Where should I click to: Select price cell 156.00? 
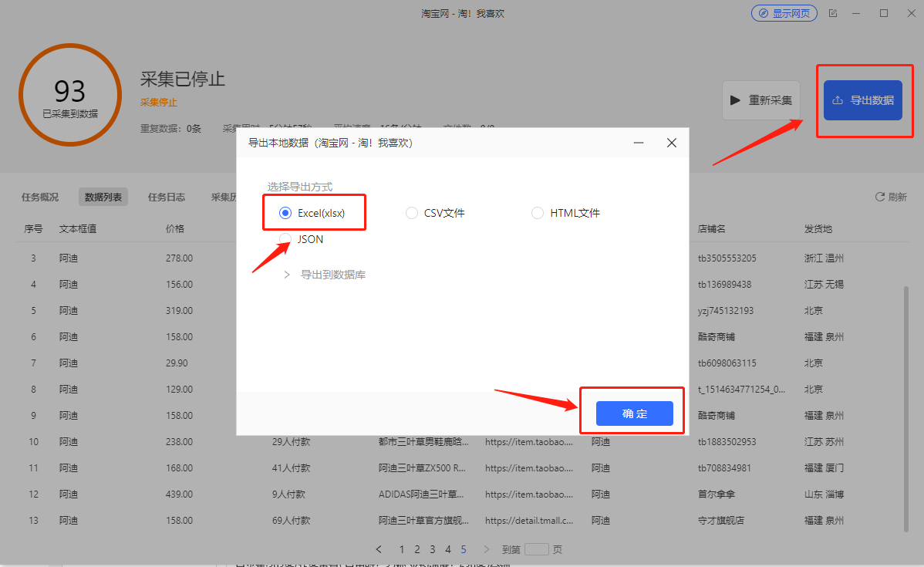click(x=179, y=284)
